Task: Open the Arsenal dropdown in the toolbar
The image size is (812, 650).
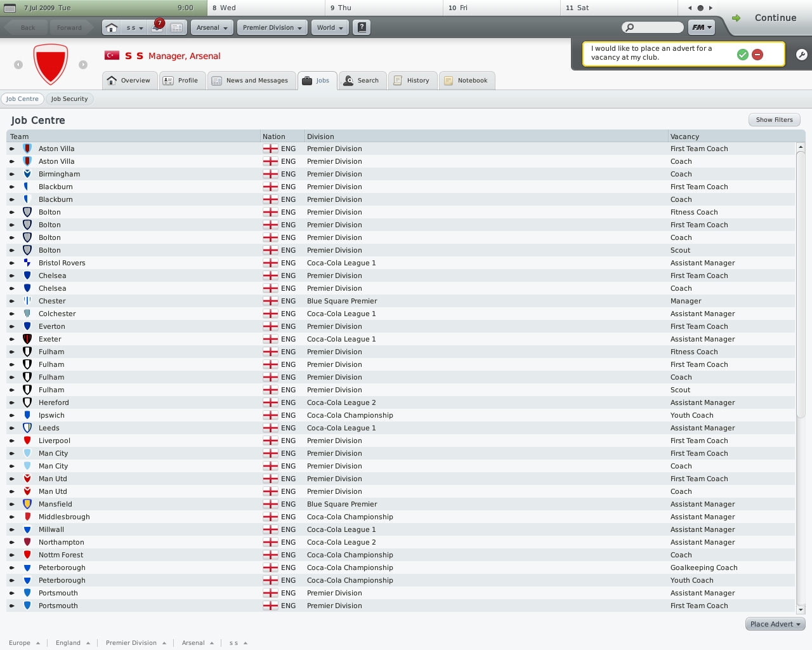Action: click(212, 28)
